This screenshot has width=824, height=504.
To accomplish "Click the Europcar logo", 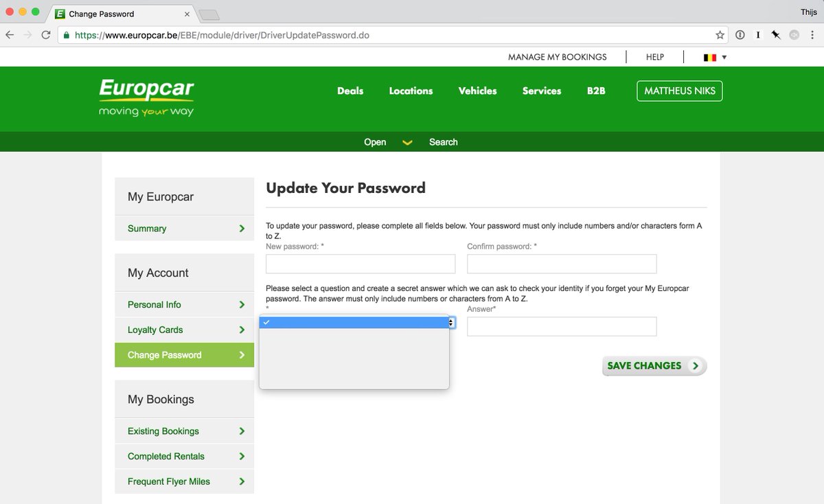I will pos(146,98).
